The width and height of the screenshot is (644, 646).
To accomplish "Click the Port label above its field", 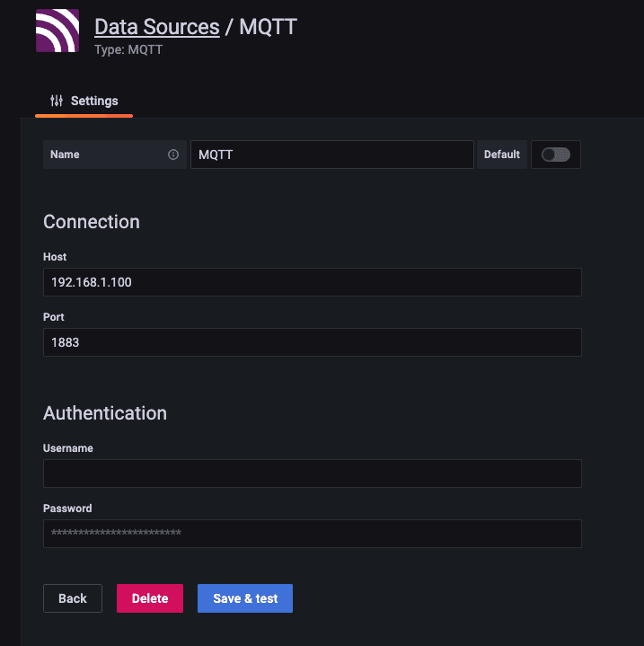I will (x=54, y=317).
